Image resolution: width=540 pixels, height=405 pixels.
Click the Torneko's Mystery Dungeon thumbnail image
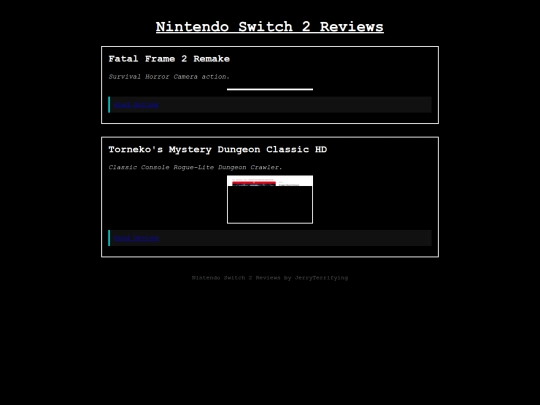click(270, 199)
